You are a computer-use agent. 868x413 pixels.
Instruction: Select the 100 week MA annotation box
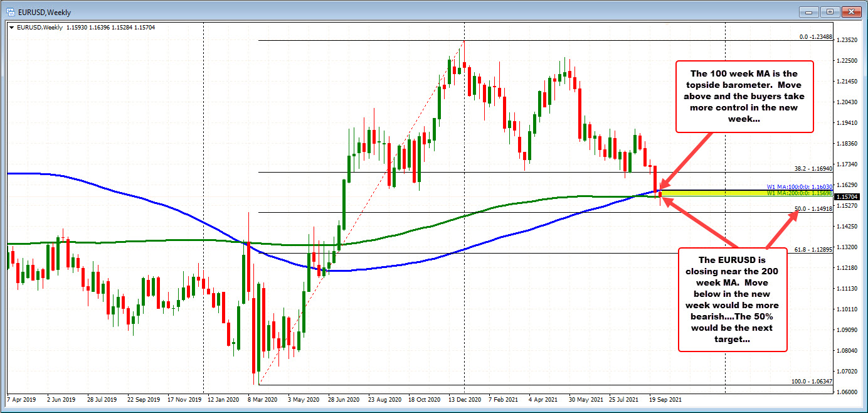(x=745, y=96)
